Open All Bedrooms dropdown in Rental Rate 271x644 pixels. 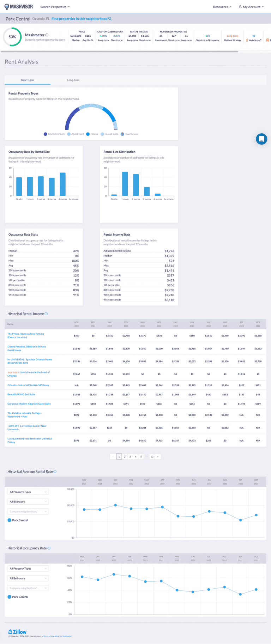tap(28, 502)
